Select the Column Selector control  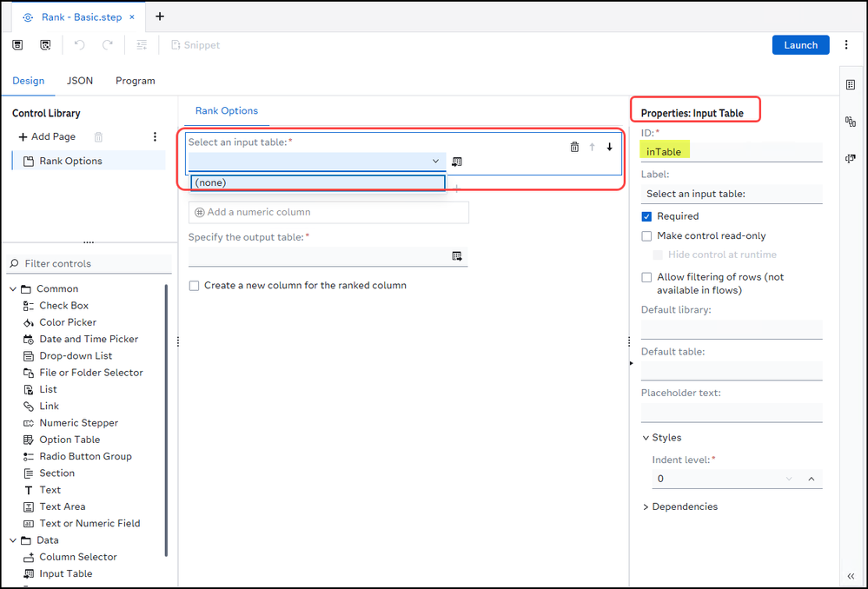click(78, 557)
